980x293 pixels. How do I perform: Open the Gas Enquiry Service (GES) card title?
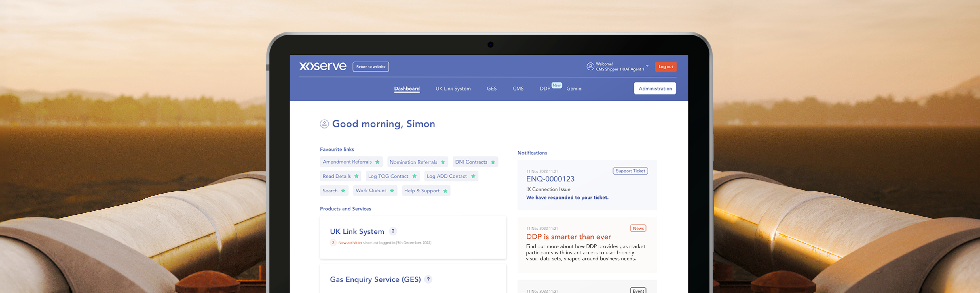375,279
